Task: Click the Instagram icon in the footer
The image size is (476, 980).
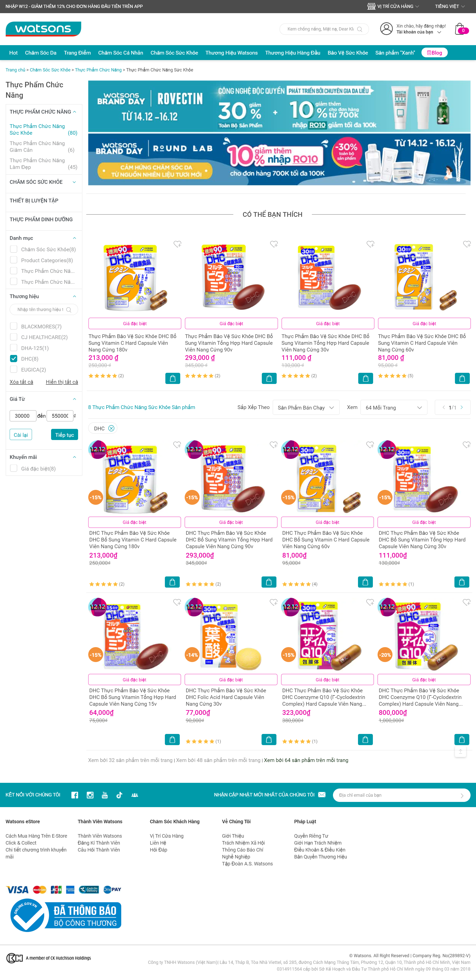Action: tap(90, 795)
